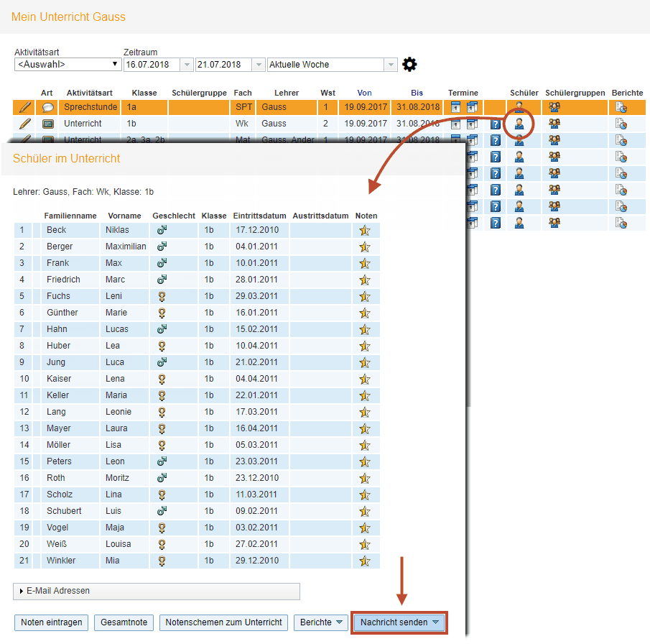Open Noten star for Leni Fuchs
The width and height of the screenshot is (650, 644).
[x=364, y=296]
